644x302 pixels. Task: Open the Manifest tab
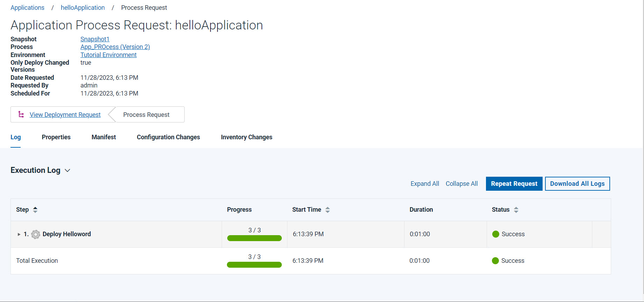pyautogui.click(x=103, y=137)
